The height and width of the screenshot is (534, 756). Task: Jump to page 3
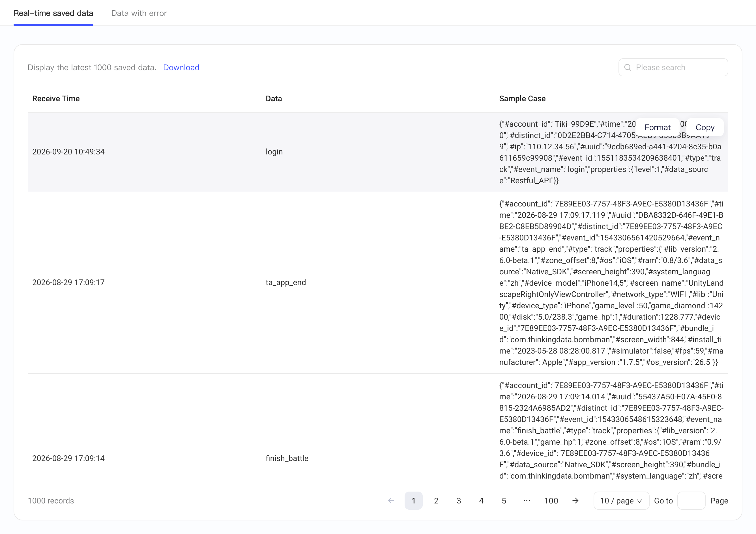pos(459,501)
